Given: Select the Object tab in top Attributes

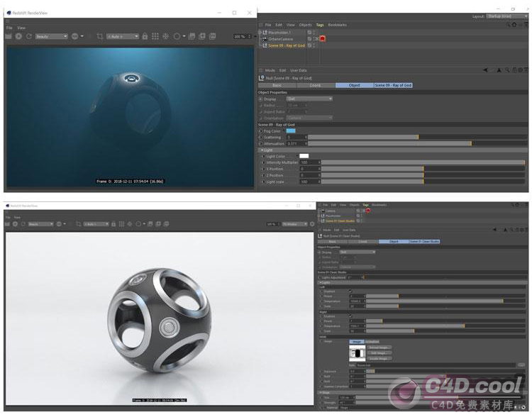Looking at the screenshot, I should coord(355,85).
